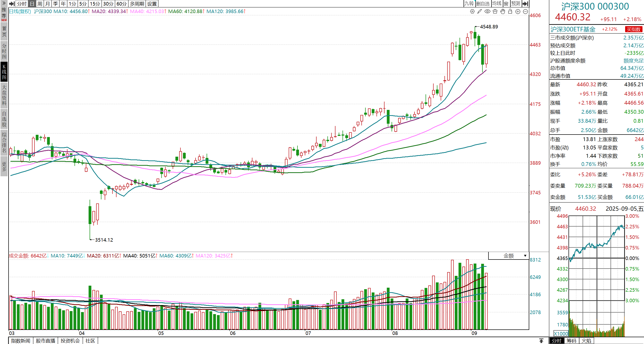Image resolution: width=644 pixels, height=344 pixels.
Task: Open the 金额 dropdown in volume panel
Action: click(509, 256)
